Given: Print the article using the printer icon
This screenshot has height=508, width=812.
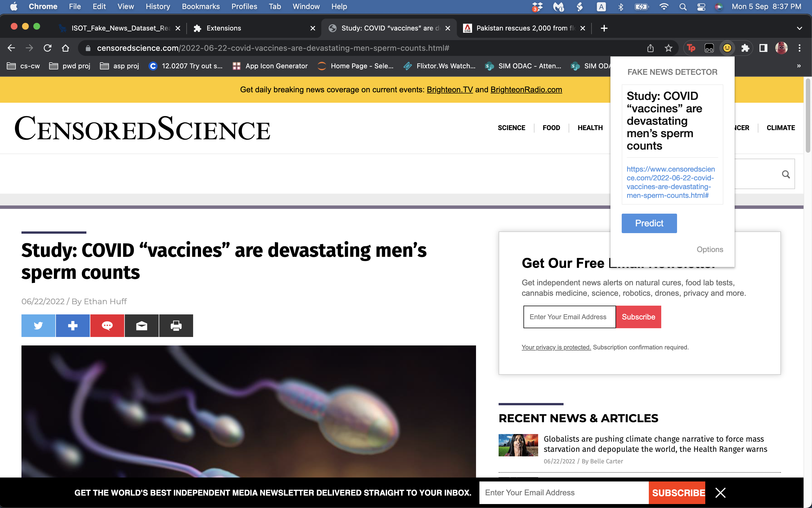Looking at the screenshot, I should coord(176,325).
